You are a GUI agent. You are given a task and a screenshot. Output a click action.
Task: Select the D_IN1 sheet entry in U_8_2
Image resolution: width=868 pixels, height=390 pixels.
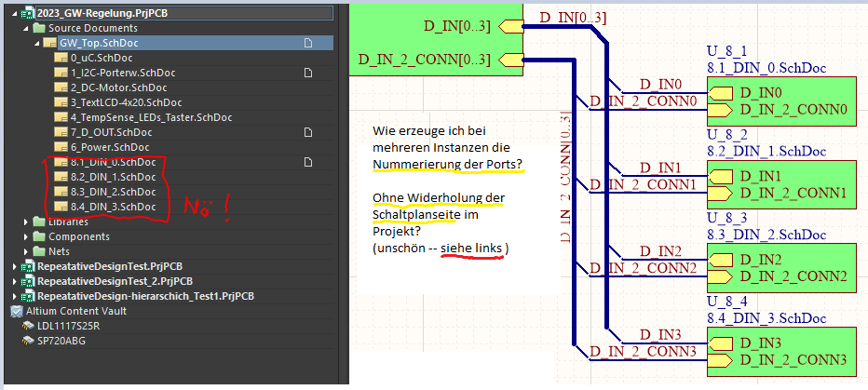click(x=720, y=176)
